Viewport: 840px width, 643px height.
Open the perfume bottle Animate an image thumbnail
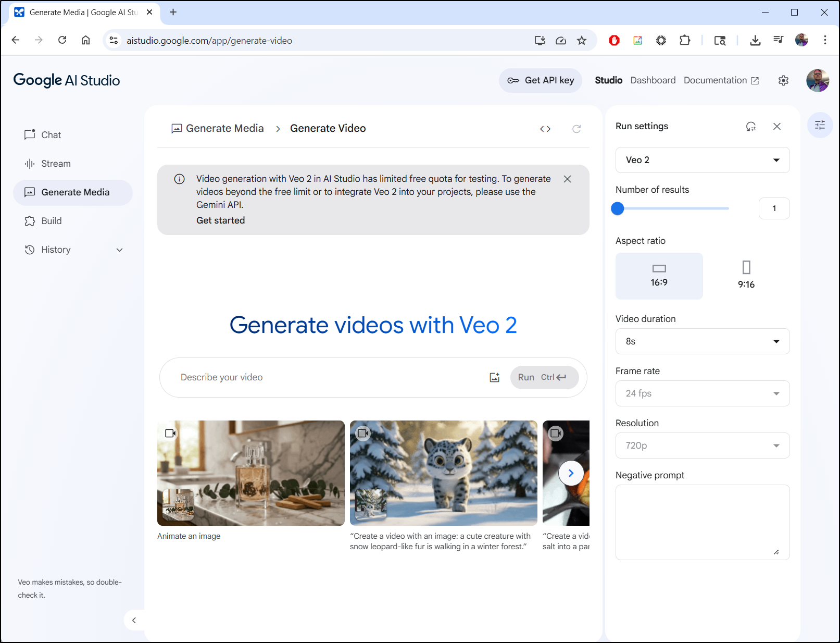251,473
